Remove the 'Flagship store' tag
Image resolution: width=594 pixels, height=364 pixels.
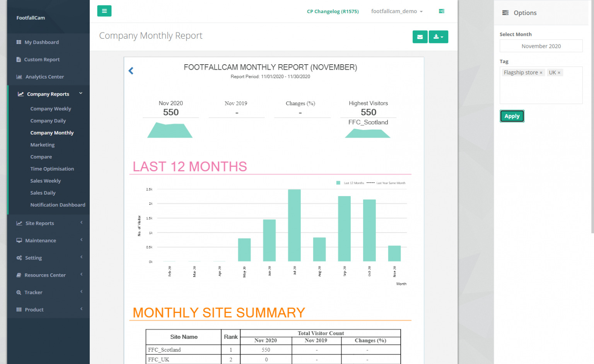541,73
